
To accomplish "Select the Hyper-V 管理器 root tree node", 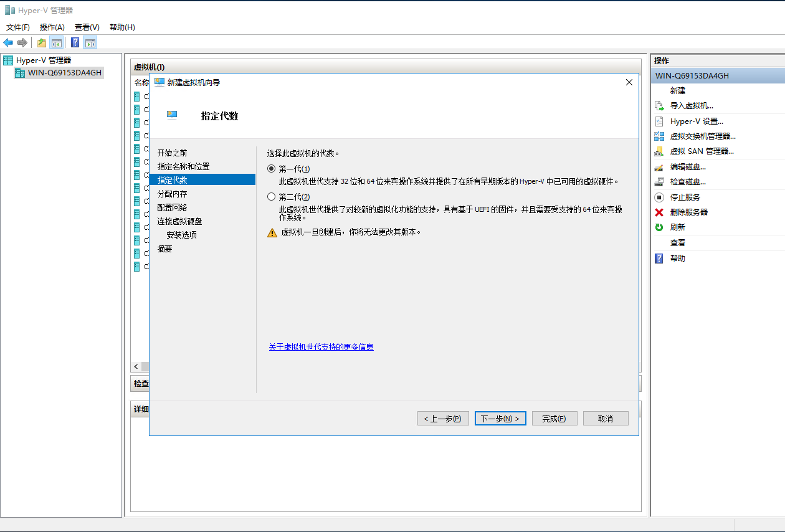I will (44, 60).
